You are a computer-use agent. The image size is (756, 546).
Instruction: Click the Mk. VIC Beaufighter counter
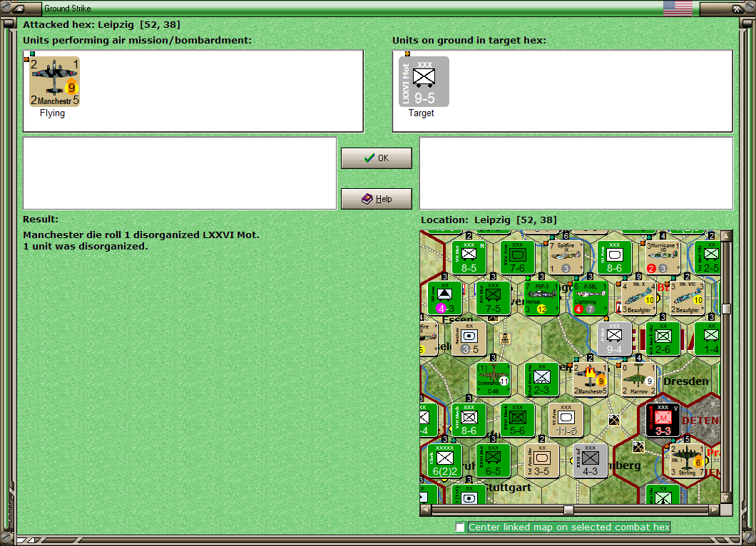688,298
